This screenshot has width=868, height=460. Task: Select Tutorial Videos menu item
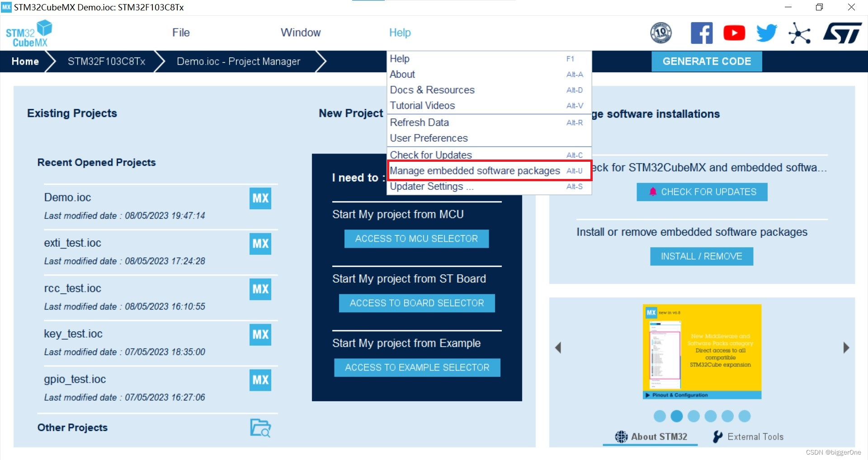tap(489, 105)
